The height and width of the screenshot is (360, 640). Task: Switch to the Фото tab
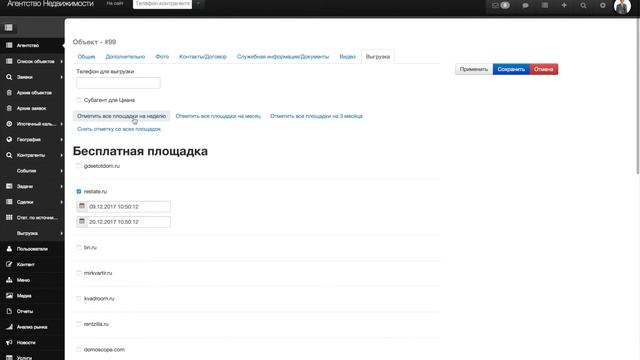click(x=162, y=57)
